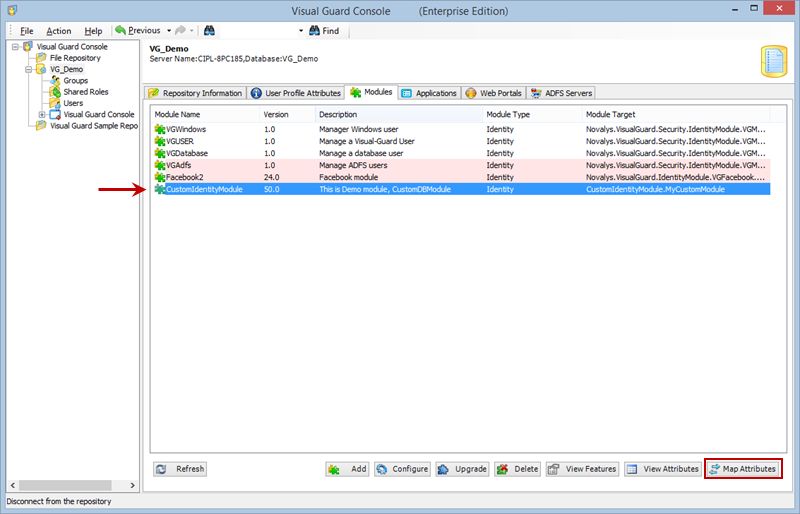Click the Add module button

347,469
